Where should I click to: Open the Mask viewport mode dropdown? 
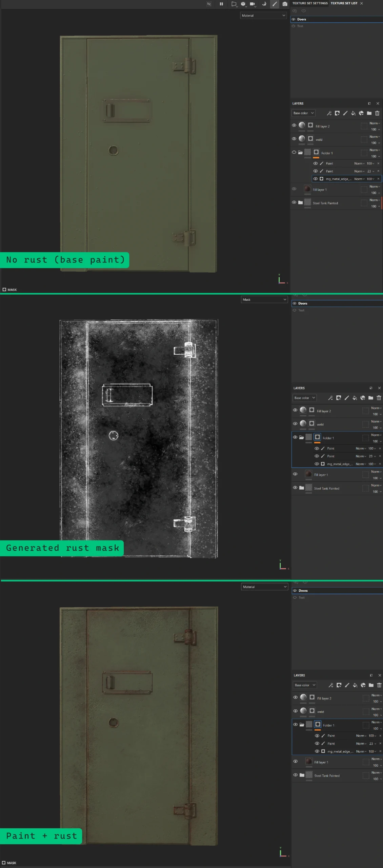pyautogui.click(x=264, y=299)
